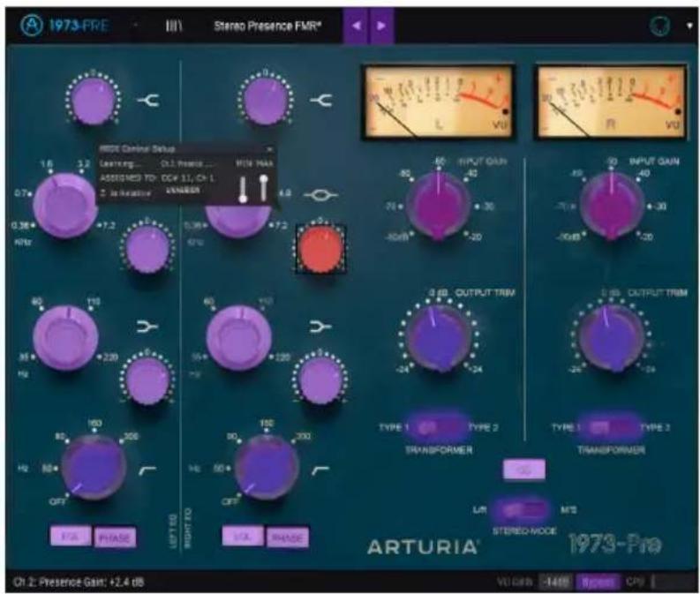Click the Arturia logo icon

tap(31, 25)
